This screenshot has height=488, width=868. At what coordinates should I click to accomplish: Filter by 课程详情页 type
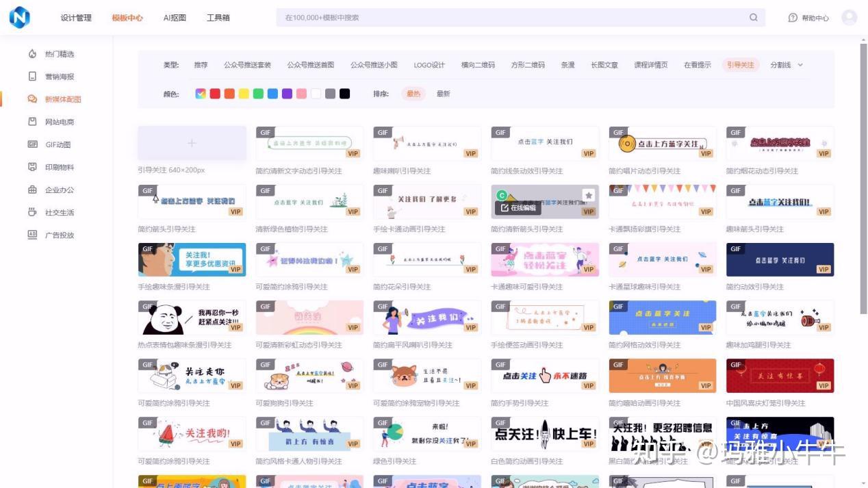point(651,65)
